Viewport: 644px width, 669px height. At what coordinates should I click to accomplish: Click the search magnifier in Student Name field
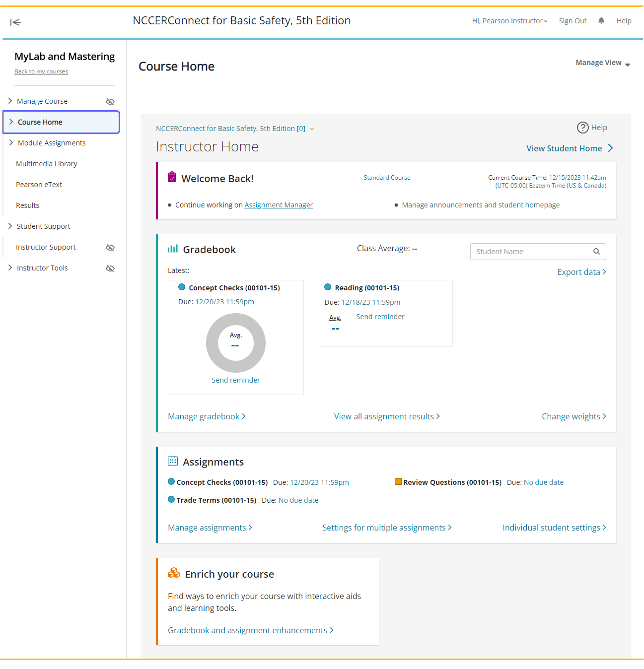pos(596,252)
